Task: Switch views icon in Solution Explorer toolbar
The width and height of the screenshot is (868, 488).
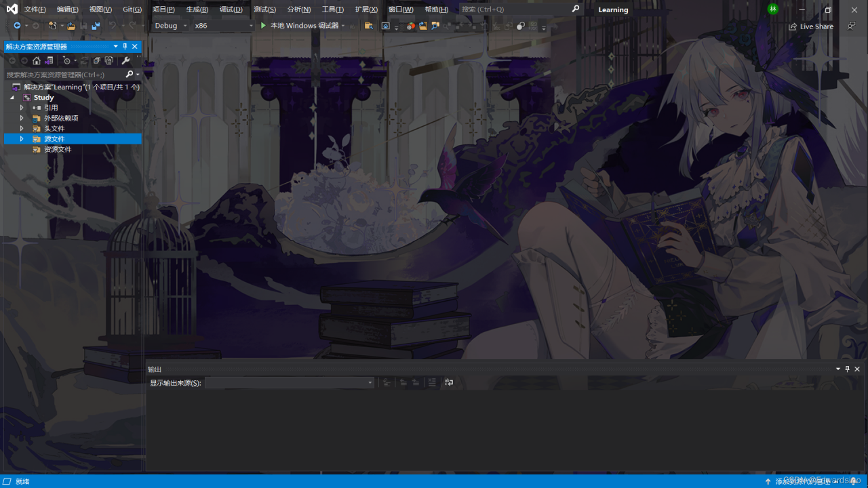Action: click(50, 60)
